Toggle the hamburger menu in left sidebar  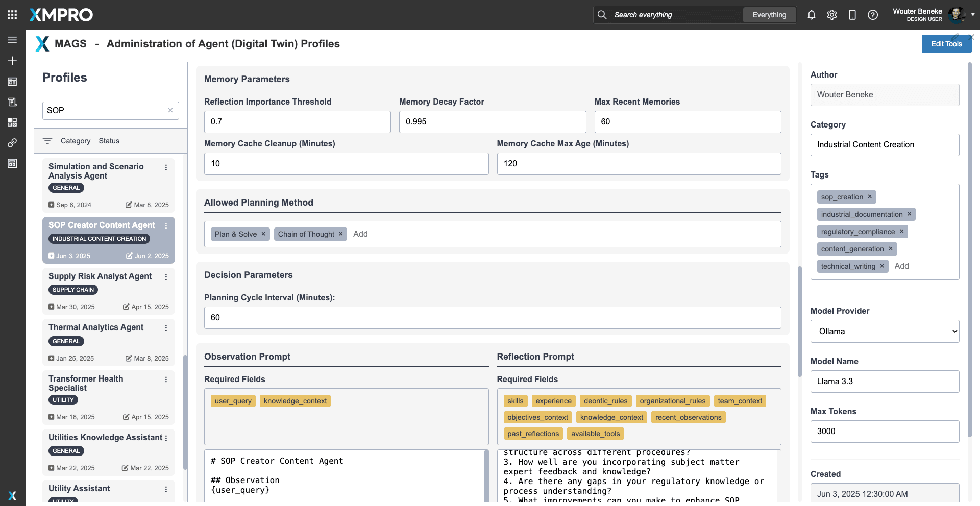[12, 40]
